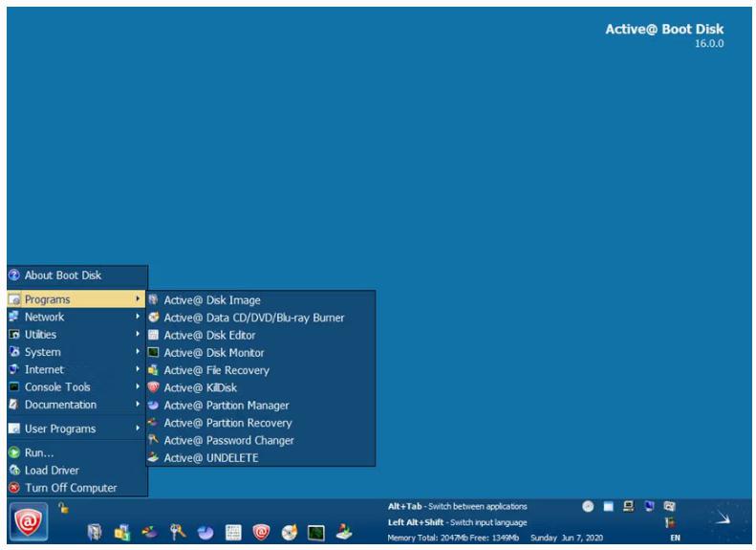Screen dimensions: 756x550
Task: Open KillDisk red shield icon in taskbar
Action: click(x=260, y=533)
